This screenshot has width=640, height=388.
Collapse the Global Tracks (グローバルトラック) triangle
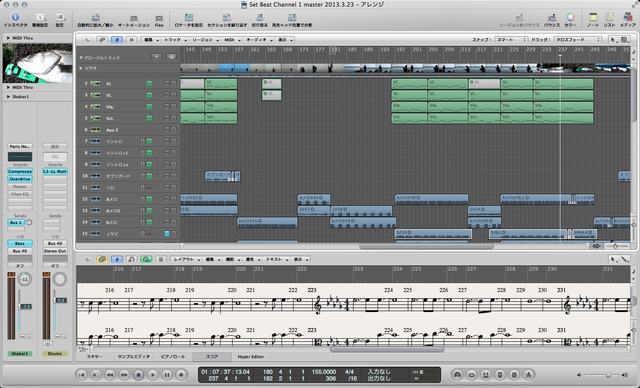[81, 58]
